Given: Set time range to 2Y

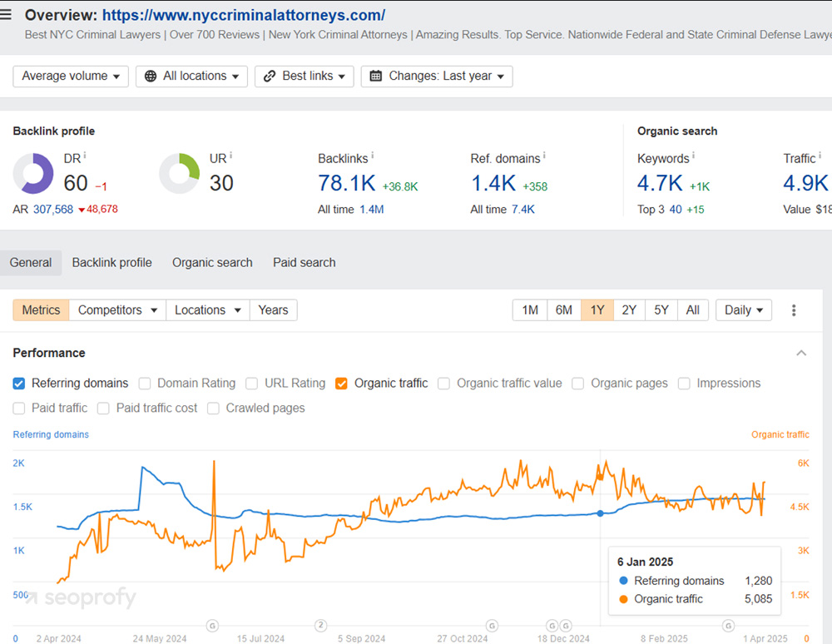Looking at the screenshot, I should click(629, 310).
